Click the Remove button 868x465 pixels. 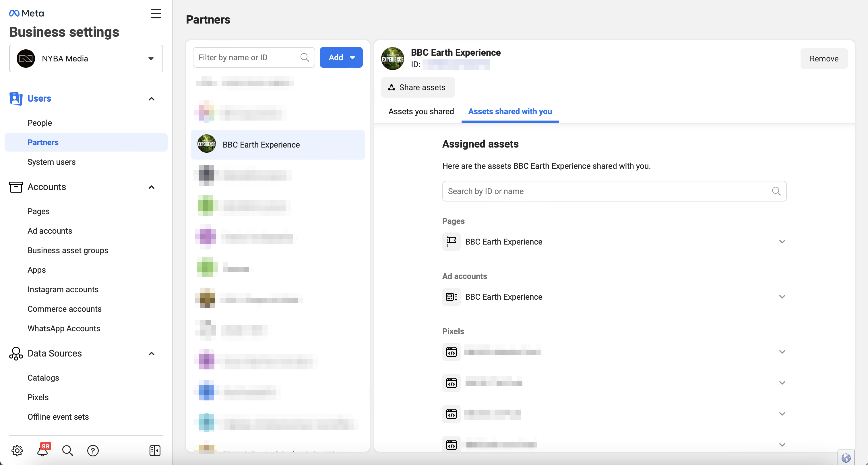click(824, 58)
